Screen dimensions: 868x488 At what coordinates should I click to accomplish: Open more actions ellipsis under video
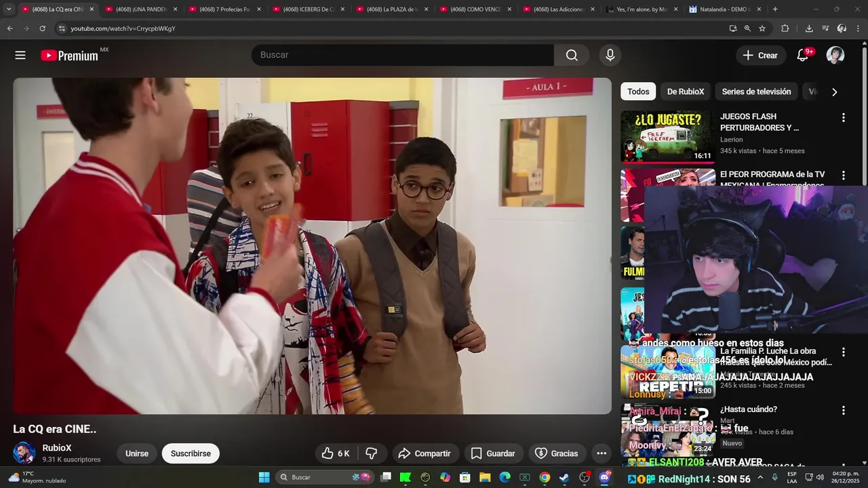601,453
